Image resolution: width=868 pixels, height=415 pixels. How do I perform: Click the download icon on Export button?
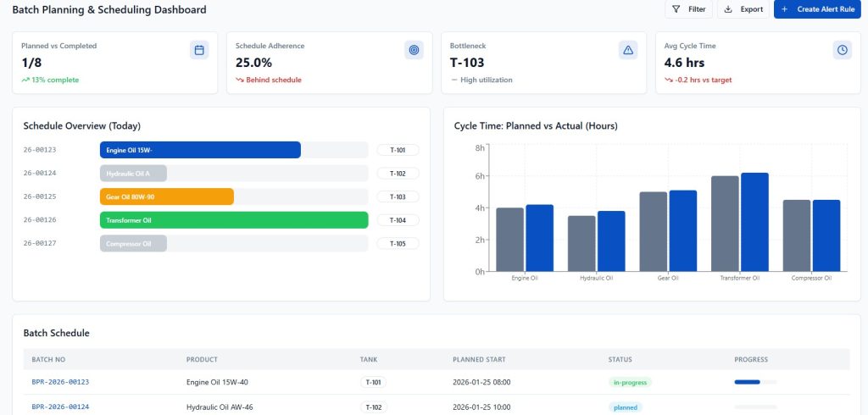[729, 9]
